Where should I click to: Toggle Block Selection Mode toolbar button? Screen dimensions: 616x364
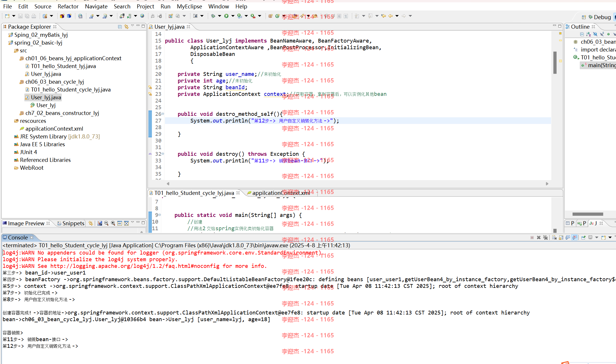click(339, 16)
